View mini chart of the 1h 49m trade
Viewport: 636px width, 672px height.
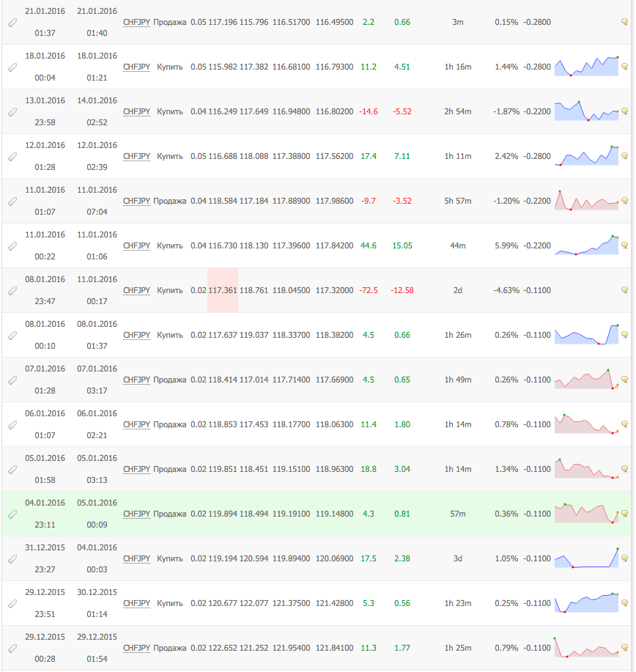(586, 379)
